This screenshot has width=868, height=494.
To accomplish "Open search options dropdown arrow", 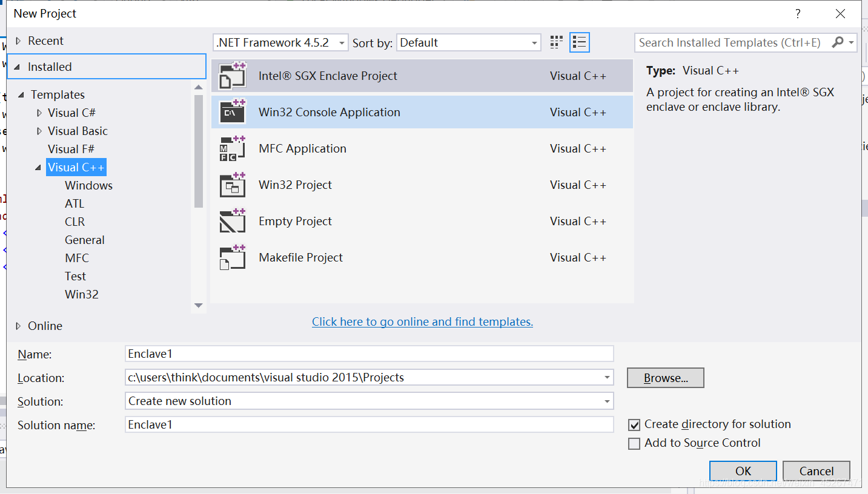I will coord(852,42).
